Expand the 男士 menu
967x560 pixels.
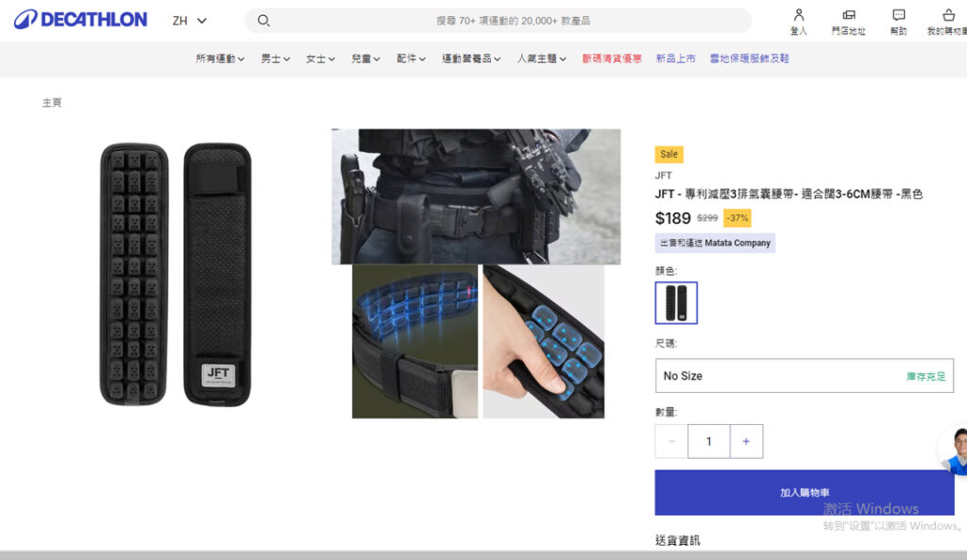click(x=275, y=59)
